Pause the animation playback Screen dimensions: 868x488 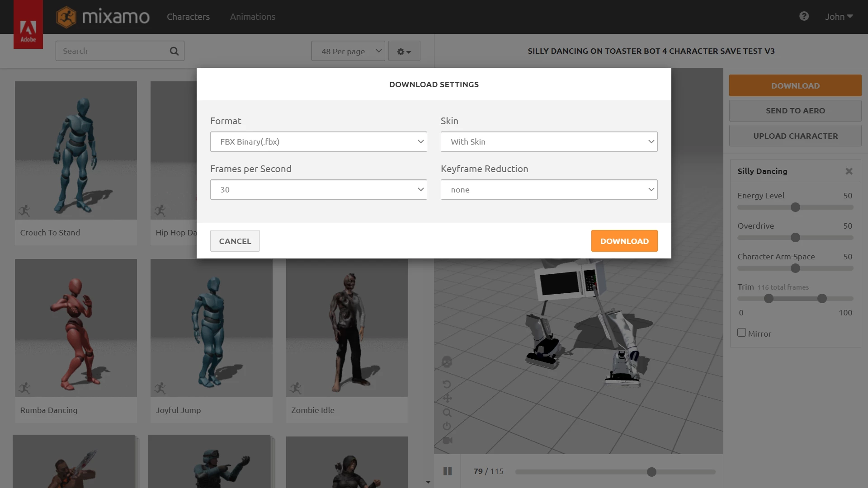[x=448, y=471]
